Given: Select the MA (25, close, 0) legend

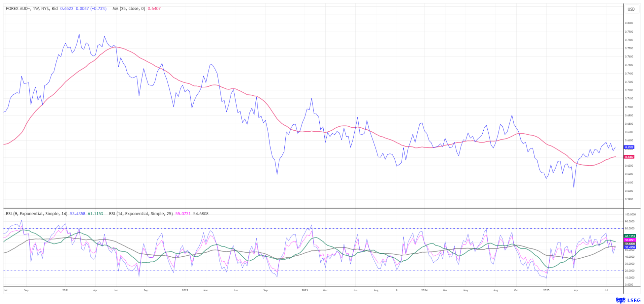Looking at the screenshot, I should [129, 8].
